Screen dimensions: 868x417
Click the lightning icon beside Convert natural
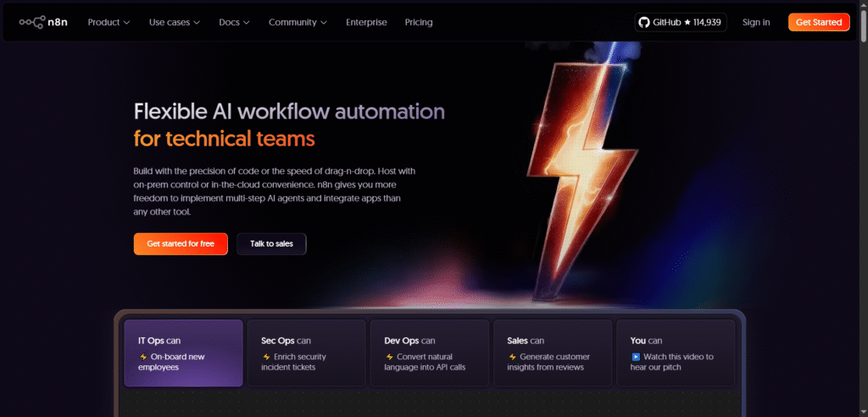click(389, 357)
